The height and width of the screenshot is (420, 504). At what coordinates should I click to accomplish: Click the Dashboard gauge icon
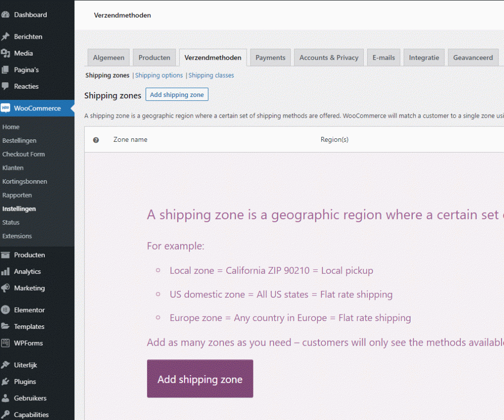pyautogui.click(x=5, y=15)
